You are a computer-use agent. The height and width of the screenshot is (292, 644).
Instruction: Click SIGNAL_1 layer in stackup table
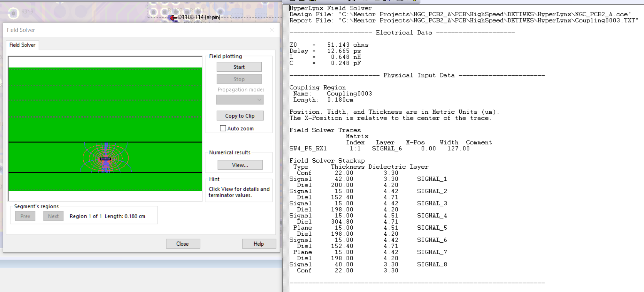point(432,179)
